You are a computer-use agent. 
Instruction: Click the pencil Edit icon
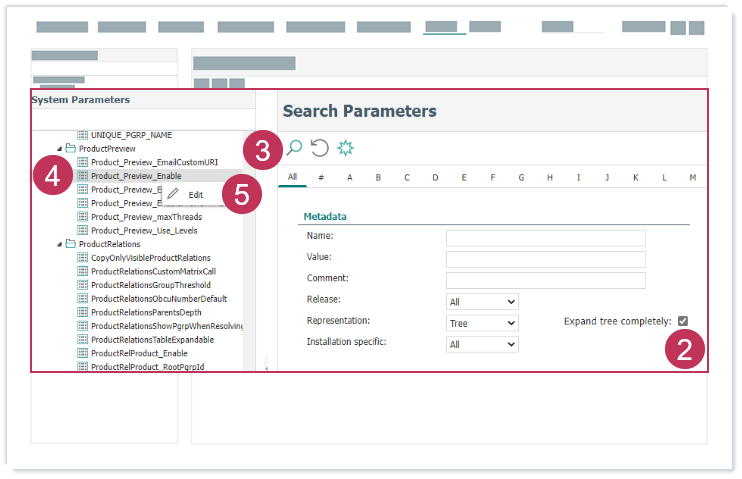[174, 194]
